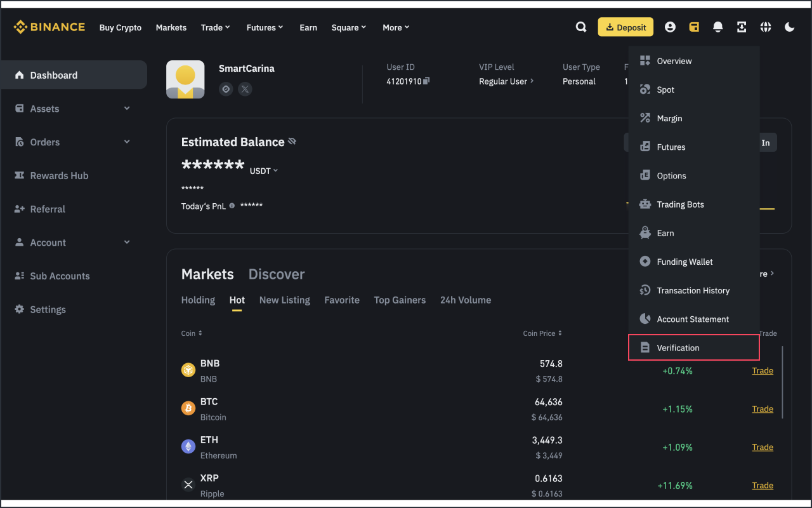Open the notifications bell icon
This screenshot has height=508, width=812.
point(717,27)
